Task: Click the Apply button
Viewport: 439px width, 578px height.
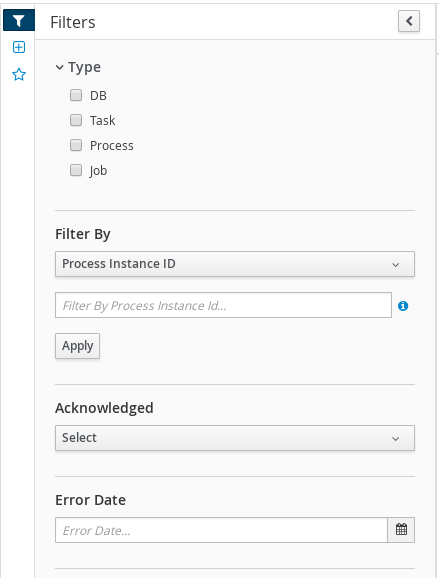Action: click(x=77, y=346)
